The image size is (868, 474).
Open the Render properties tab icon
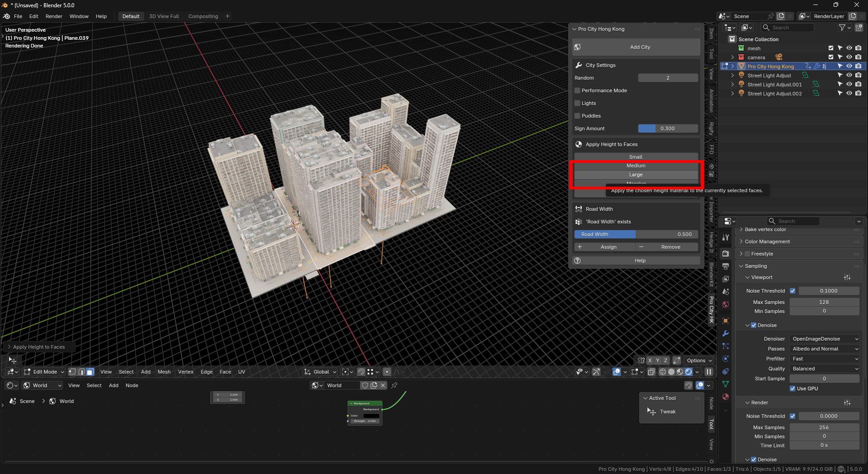[x=726, y=254]
